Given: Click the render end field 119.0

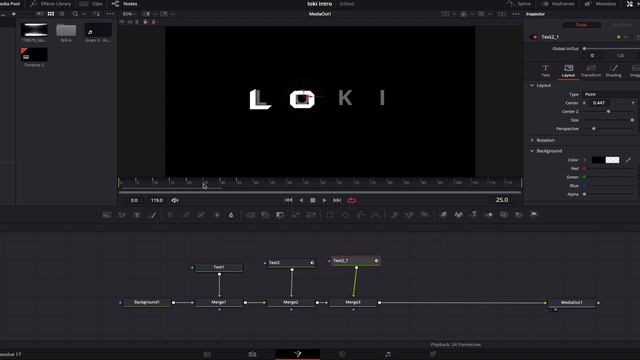Looking at the screenshot, I should (157, 200).
